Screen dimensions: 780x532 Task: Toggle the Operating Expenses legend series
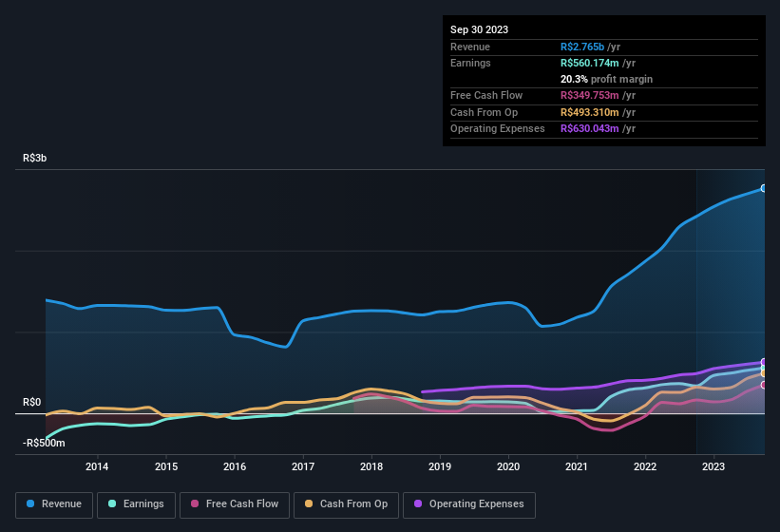(x=469, y=503)
